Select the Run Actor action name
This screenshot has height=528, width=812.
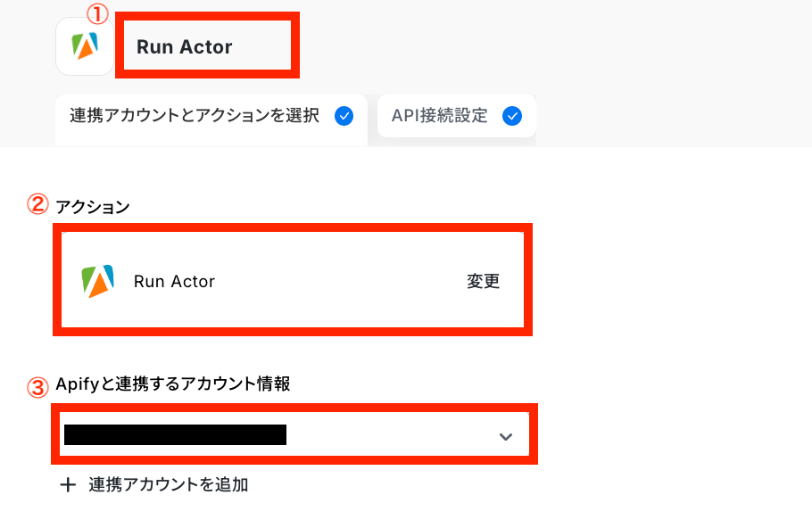(x=174, y=282)
